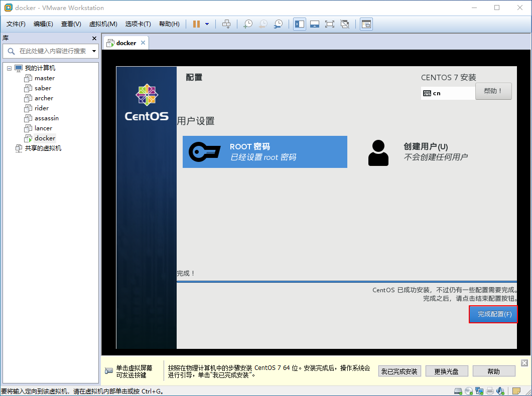Viewport: 532px width, 396px height.
Task: Toggle the library panel visibility
Action: [x=300, y=24]
